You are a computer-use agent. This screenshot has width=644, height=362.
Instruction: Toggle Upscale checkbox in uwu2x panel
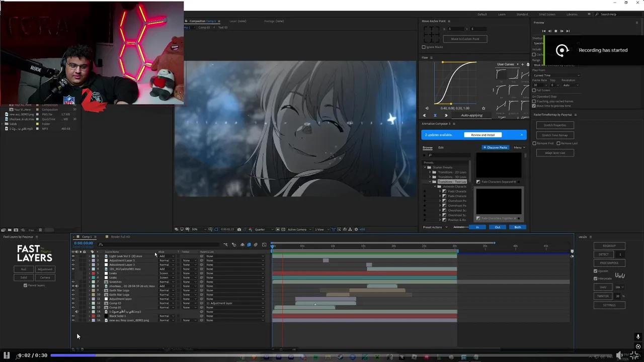[596, 271]
